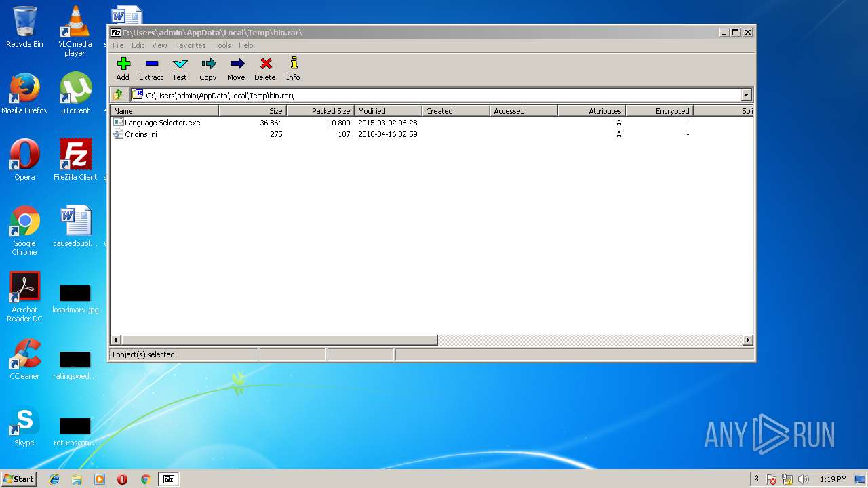Click the red Delete icon
Viewport: 868px width, 488px height.
point(266,64)
